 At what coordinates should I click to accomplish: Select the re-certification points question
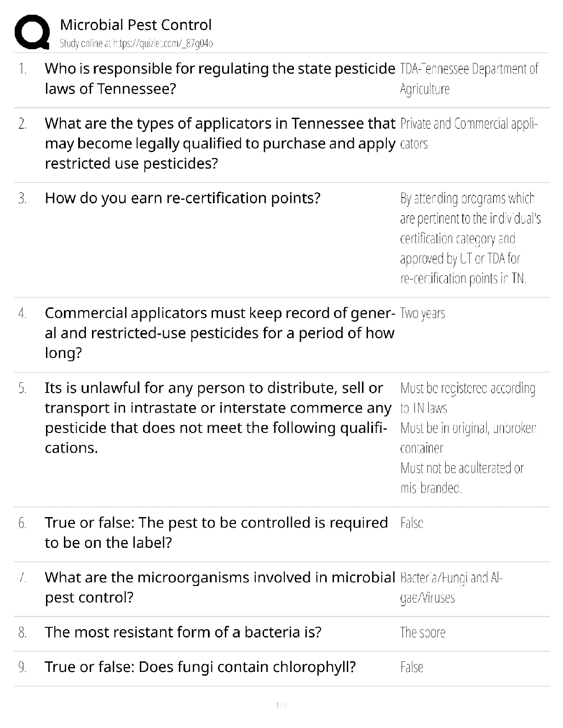pos(182,198)
